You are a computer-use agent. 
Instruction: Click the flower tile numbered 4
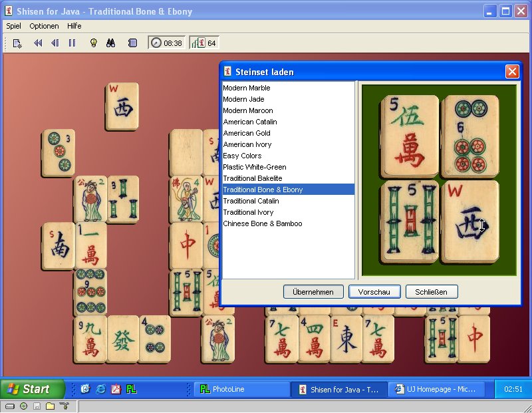coord(186,200)
